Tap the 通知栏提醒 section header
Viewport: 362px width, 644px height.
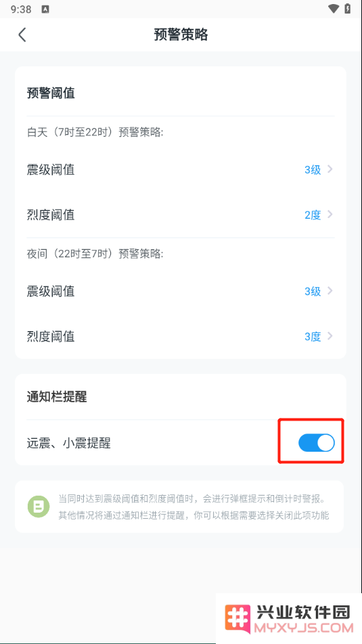point(57,397)
